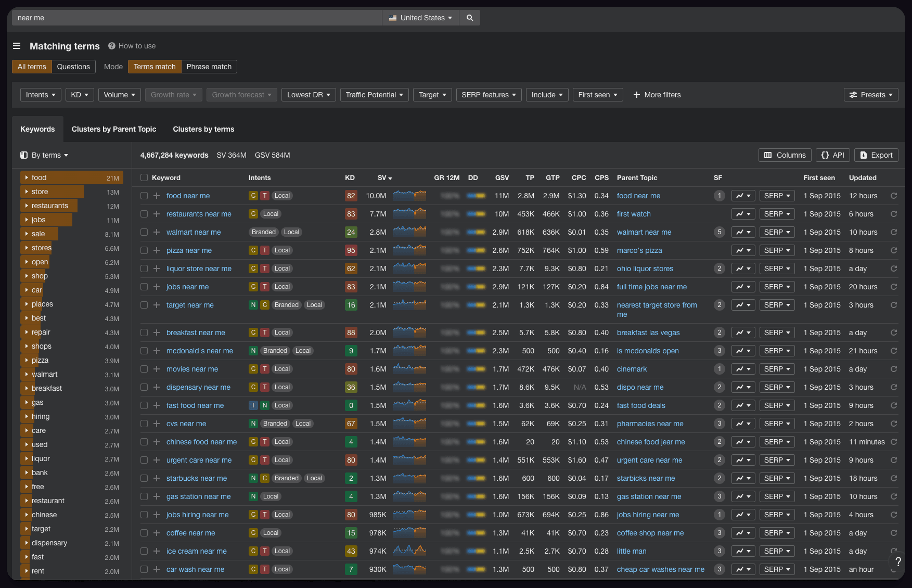This screenshot has width=912, height=588.
Task: Click the search magnifier icon
Action: (x=469, y=17)
